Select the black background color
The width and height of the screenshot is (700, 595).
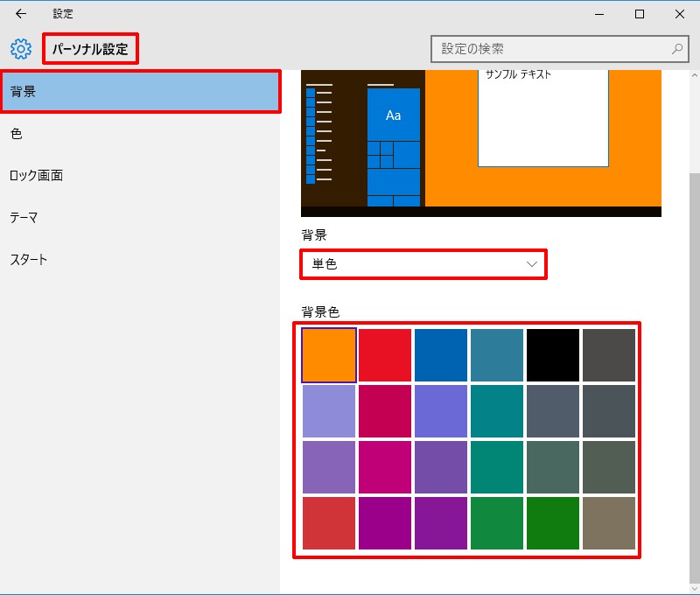(x=553, y=355)
